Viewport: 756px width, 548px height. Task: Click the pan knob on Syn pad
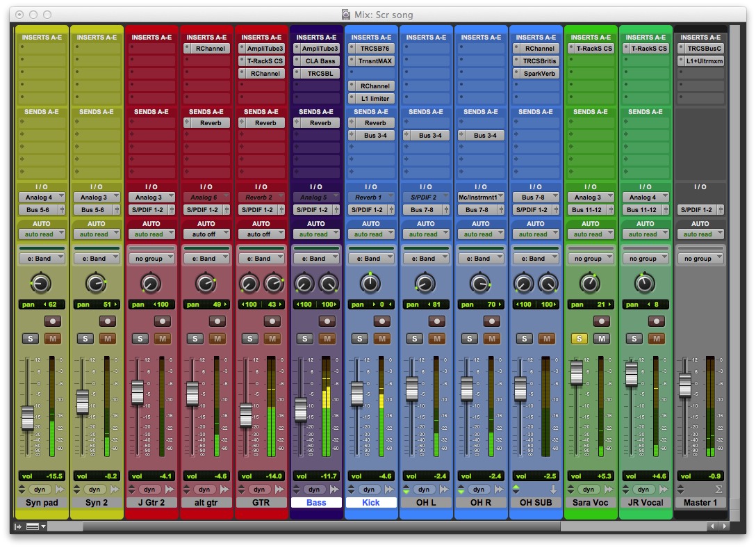click(x=41, y=284)
